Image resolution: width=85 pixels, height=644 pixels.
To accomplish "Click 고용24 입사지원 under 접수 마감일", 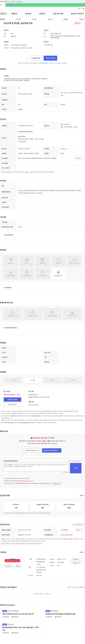I will 12,400.
